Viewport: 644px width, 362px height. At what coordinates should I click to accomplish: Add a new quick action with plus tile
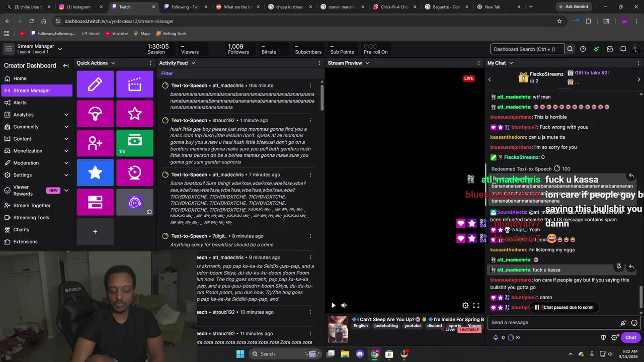pos(95,232)
